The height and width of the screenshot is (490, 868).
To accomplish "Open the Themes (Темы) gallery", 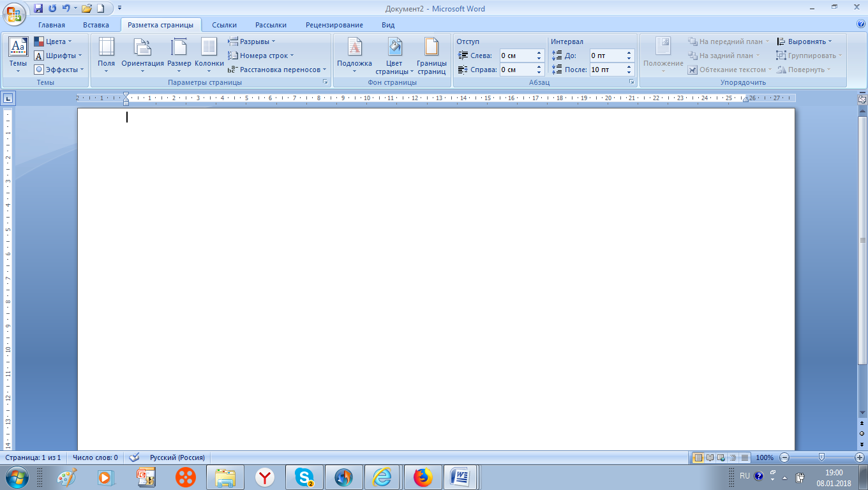I will (18, 56).
